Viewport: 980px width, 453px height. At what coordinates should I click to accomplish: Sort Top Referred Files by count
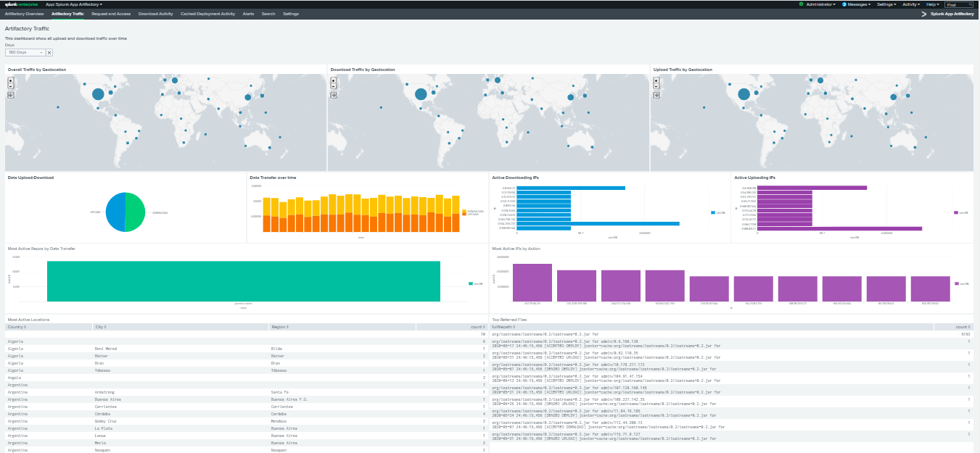963,327
